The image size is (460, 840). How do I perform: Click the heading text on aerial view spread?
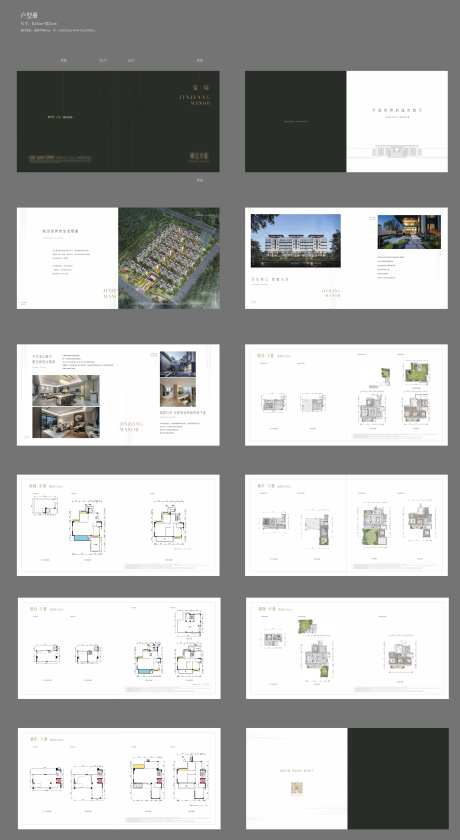tap(61, 231)
